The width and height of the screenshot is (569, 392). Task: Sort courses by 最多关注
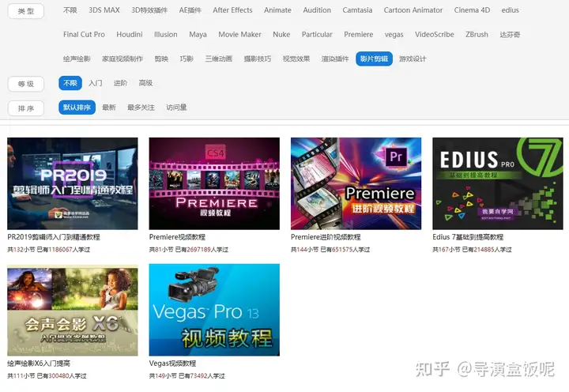[x=141, y=107]
